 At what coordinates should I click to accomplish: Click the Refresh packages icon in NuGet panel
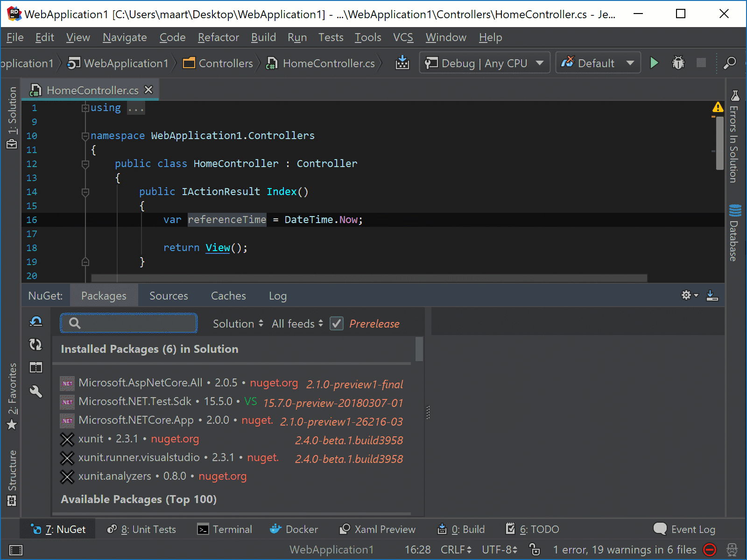35,345
